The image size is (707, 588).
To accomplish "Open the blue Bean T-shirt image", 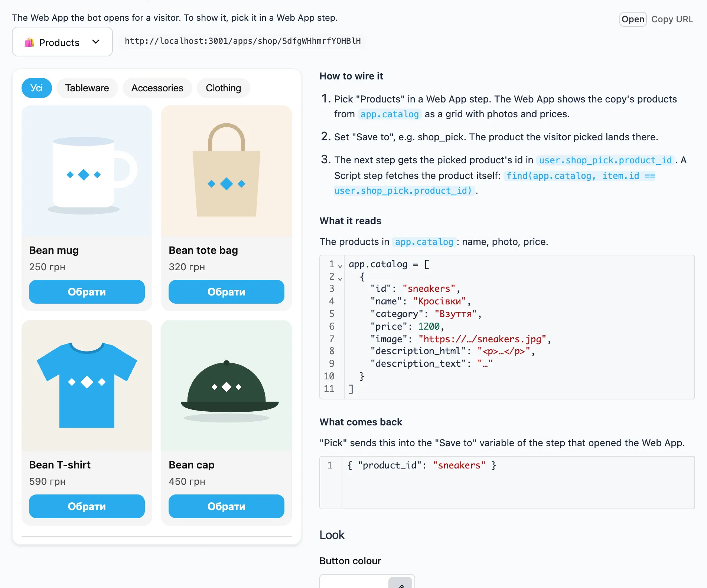I will tap(87, 386).
